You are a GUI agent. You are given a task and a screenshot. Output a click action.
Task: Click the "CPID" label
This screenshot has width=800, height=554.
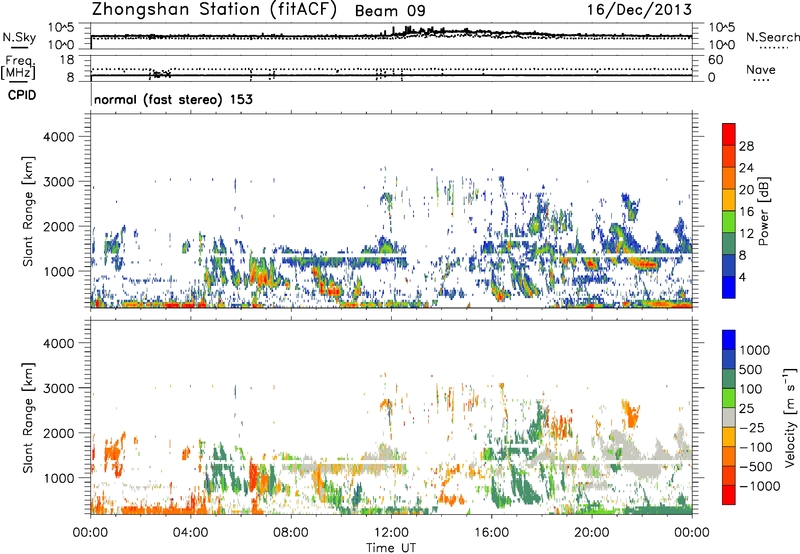[22, 95]
